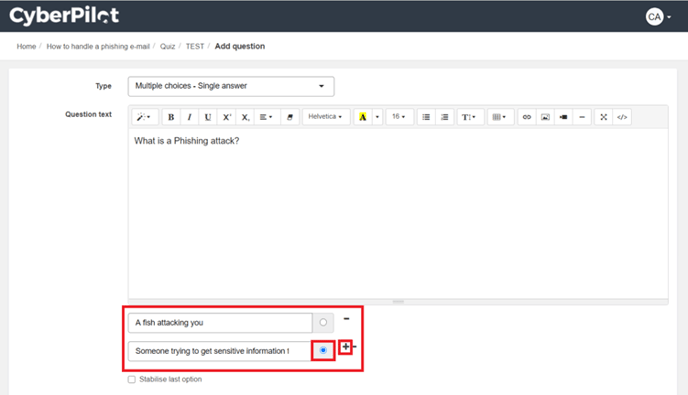Grab the editor resize handle bar
The width and height of the screenshot is (688, 395).
click(x=398, y=302)
